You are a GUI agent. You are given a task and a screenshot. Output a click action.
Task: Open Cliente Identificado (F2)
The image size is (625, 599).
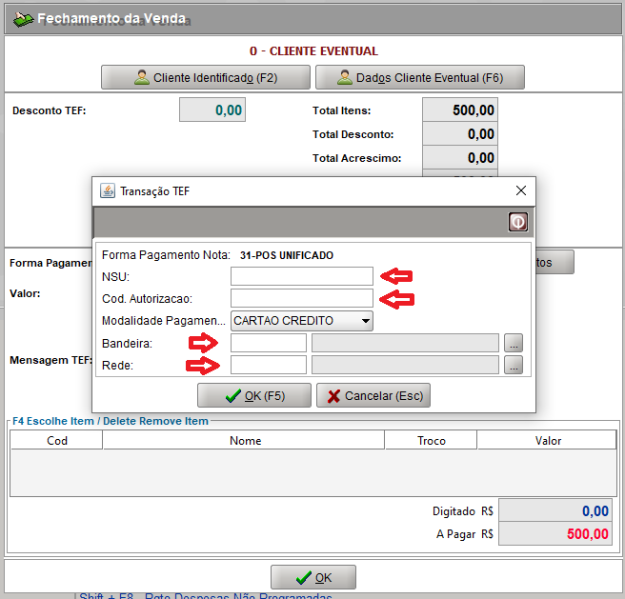(205, 77)
